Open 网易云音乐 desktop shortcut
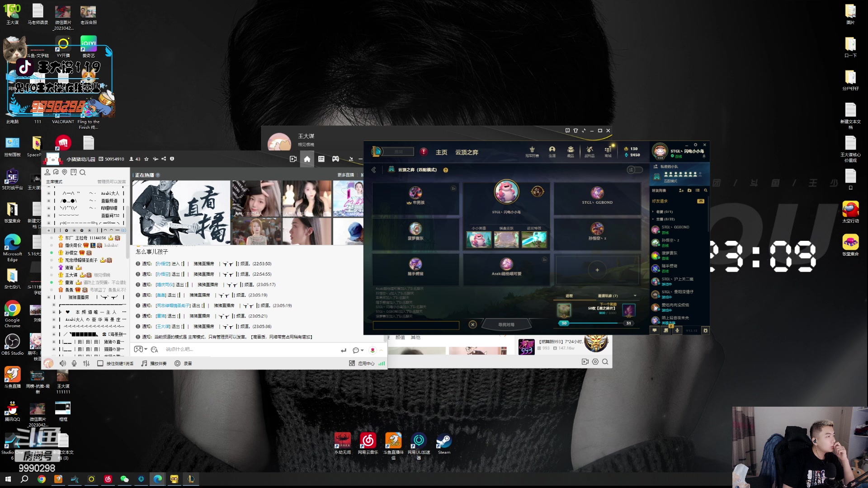Screen dimensions: 868x488 [368, 443]
